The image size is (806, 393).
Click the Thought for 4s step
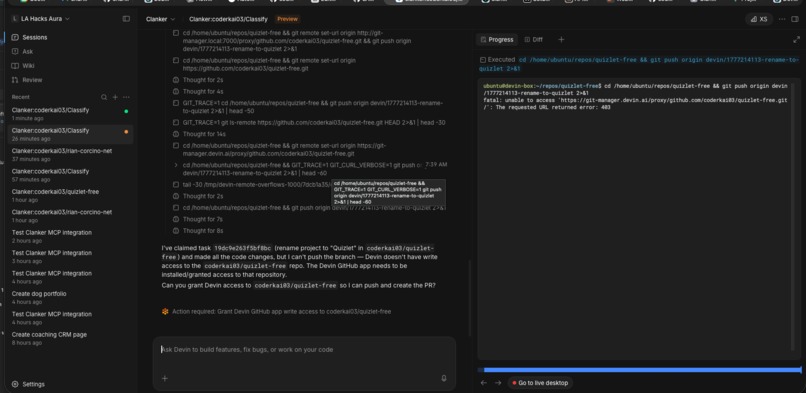(203, 91)
